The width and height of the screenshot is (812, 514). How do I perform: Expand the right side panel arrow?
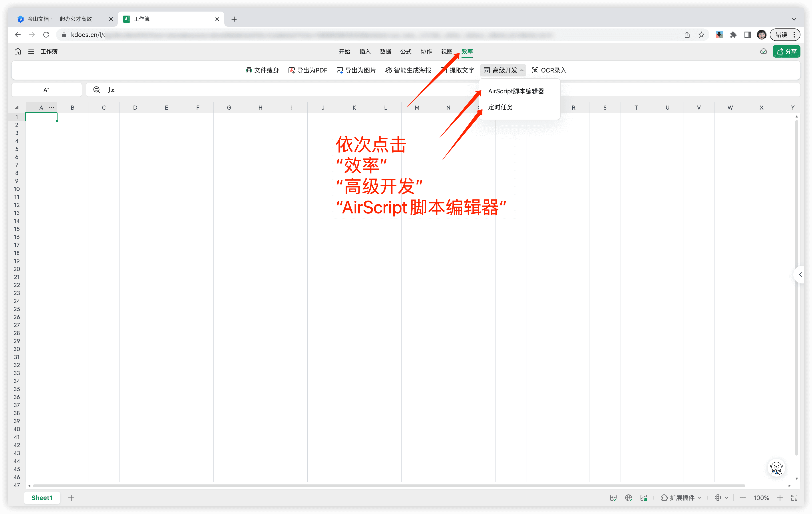pos(800,275)
